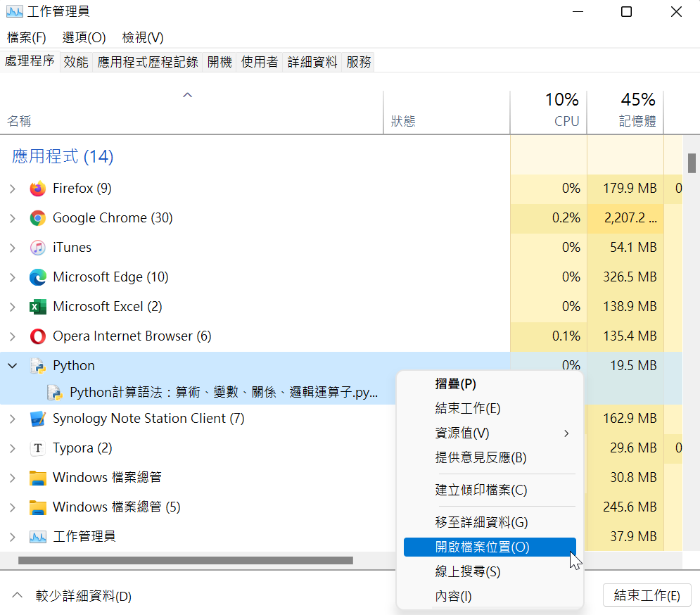This screenshot has width=700, height=615.
Task: Click the Firefox app icon
Action: click(38, 189)
